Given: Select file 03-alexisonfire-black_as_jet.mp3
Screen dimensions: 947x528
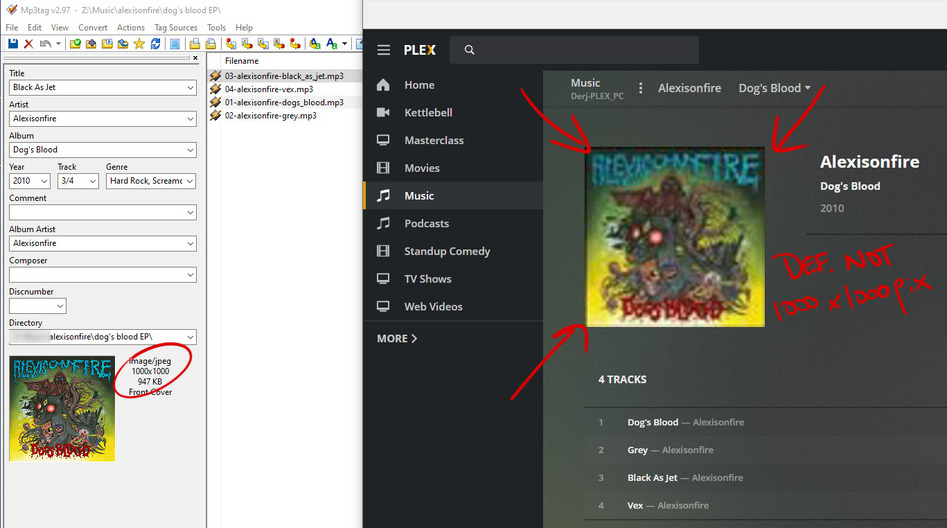Looking at the screenshot, I should click(x=284, y=76).
